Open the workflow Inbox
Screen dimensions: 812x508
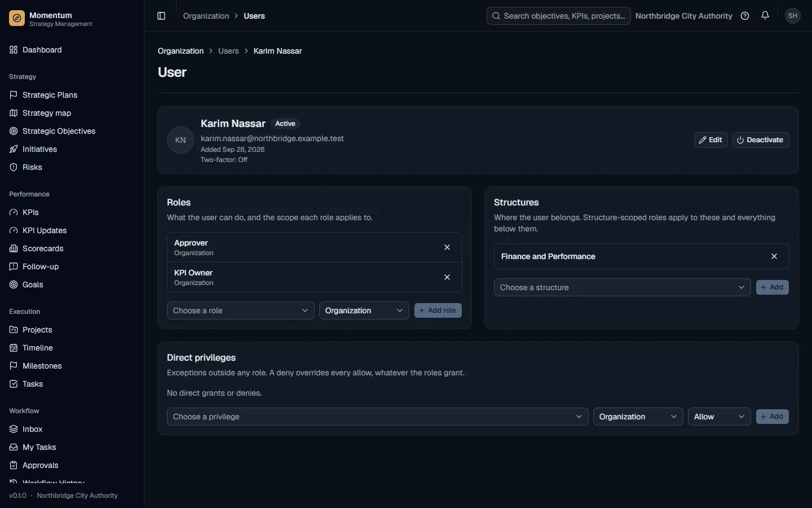pyautogui.click(x=72, y=429)
